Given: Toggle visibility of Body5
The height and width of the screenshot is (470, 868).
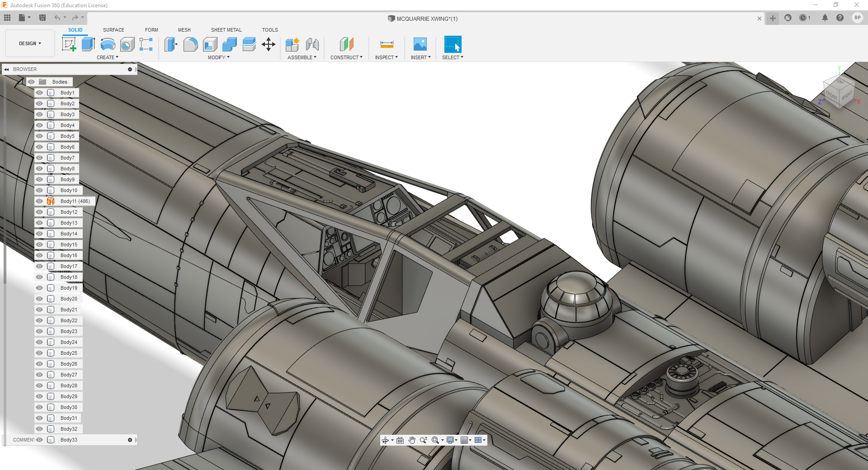Looking at the screenshot, I should (39, 136).
